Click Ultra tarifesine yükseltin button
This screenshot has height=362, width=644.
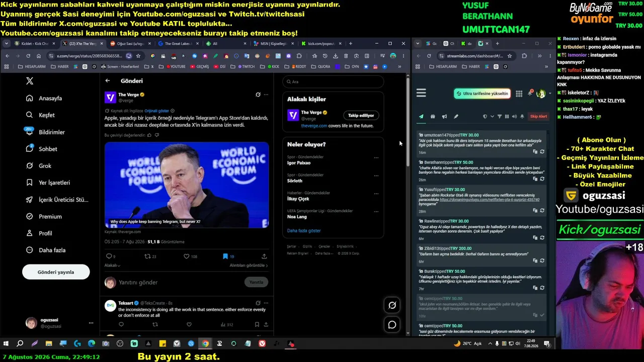click(x=482, y=94)
